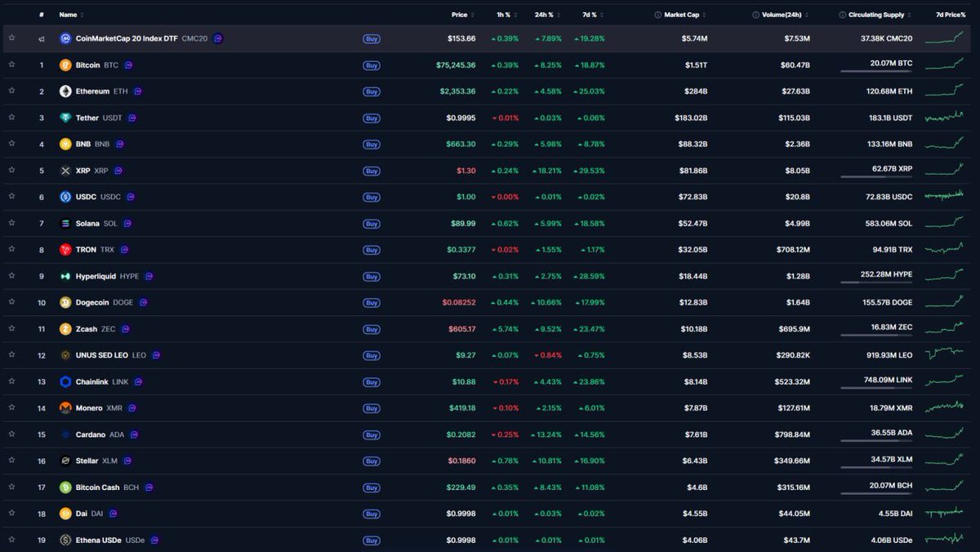Viewport: 980px width, 552px height.
Task: Click the Tether coin logo
Action: pyautogui.click(x=65, y=118)
